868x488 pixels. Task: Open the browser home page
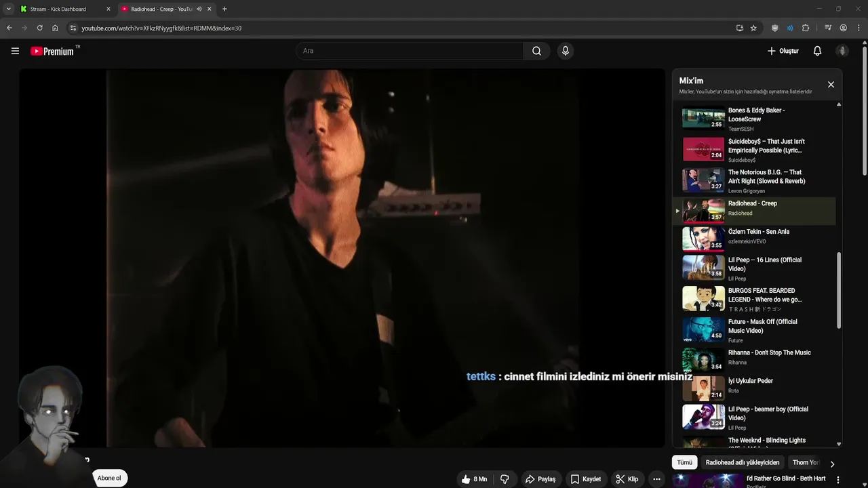tap(55, 28)
